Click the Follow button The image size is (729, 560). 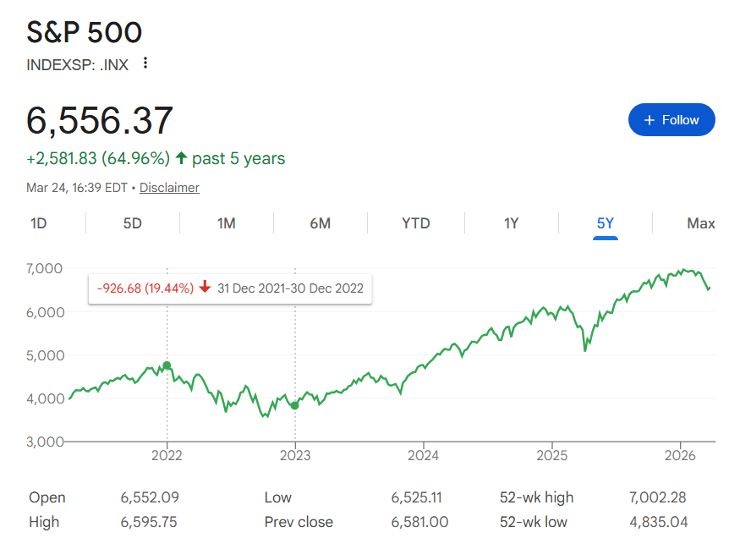[x=671, y=120]
